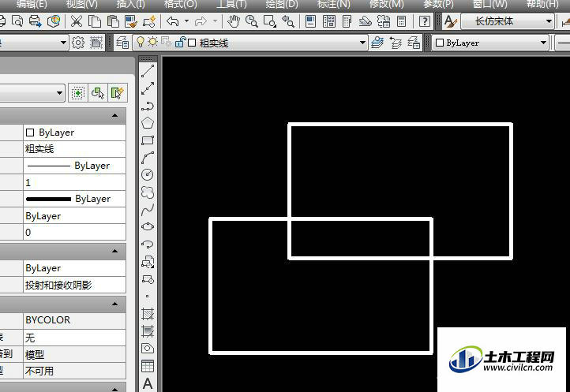Select the Construction Line tool
Screen dimensions: 570x392
pos(148,88)
